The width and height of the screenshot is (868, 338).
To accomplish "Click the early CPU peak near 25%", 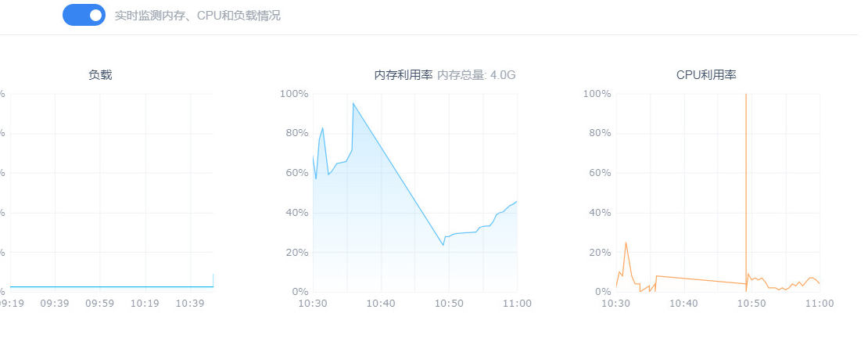I will point(626,243).
